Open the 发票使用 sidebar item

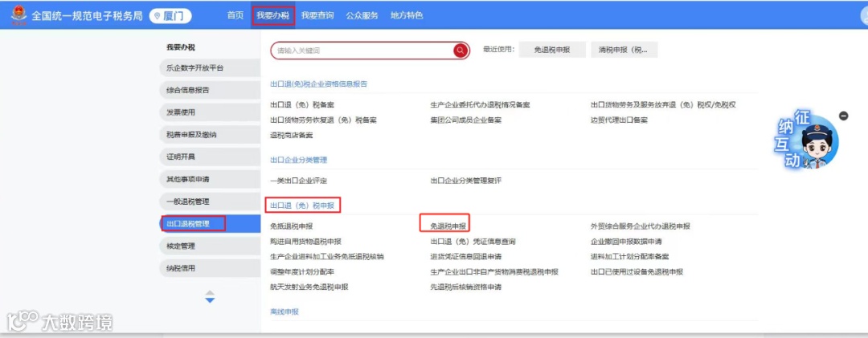209,112
